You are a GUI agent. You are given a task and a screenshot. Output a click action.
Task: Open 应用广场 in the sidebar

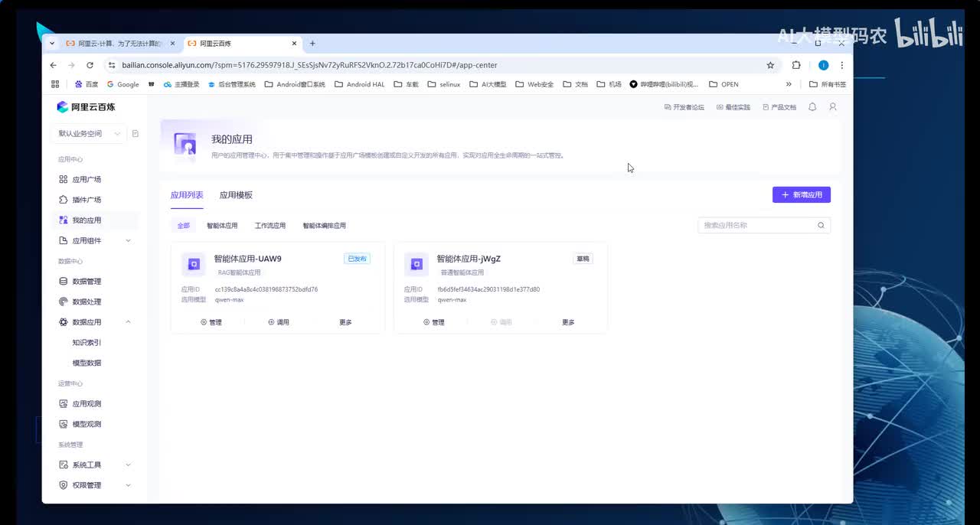[87, 179]
